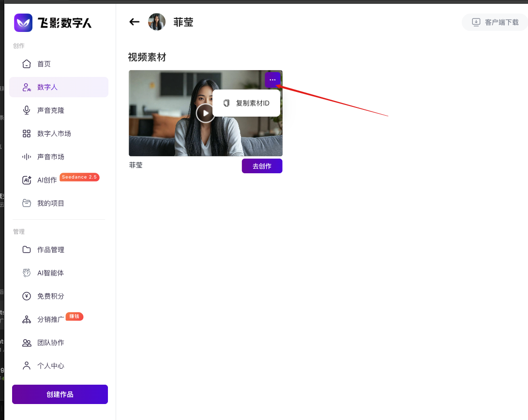Open the AI创作 icon
Viewport: 528px width, 420px height.
pyautogui.click(x=27, y=180)
